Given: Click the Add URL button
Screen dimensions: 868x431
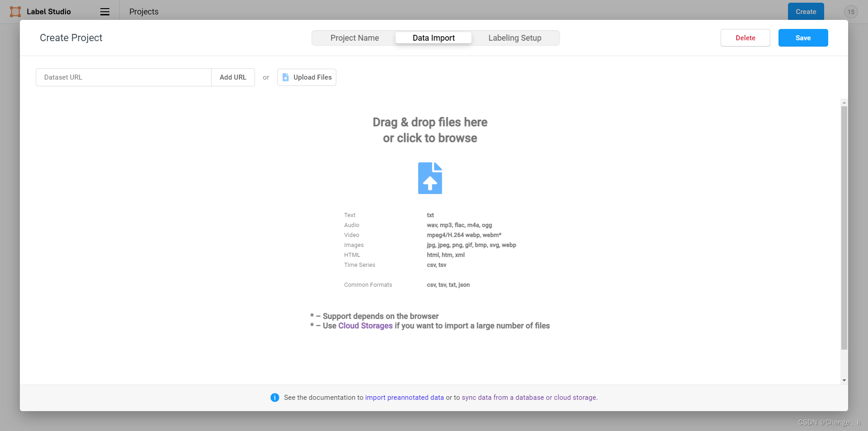Looking at the screenshot, I should [x=233, y=77].
